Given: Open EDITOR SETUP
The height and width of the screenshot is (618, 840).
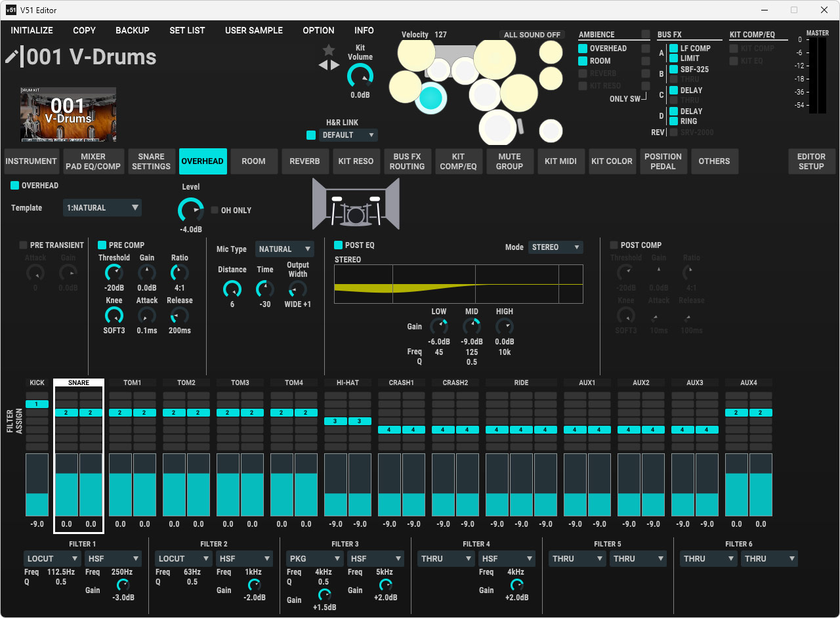Looking at the screenshot, I should (x=811, y=161).
